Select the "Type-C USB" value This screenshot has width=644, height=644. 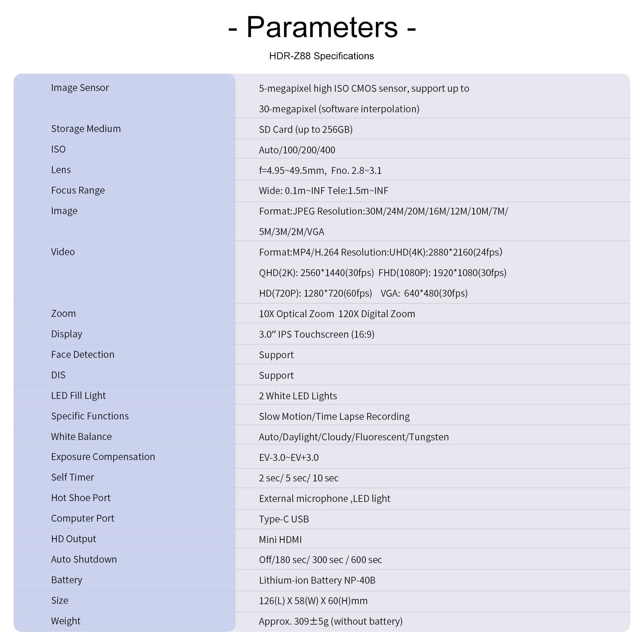(x=284, y=519)
